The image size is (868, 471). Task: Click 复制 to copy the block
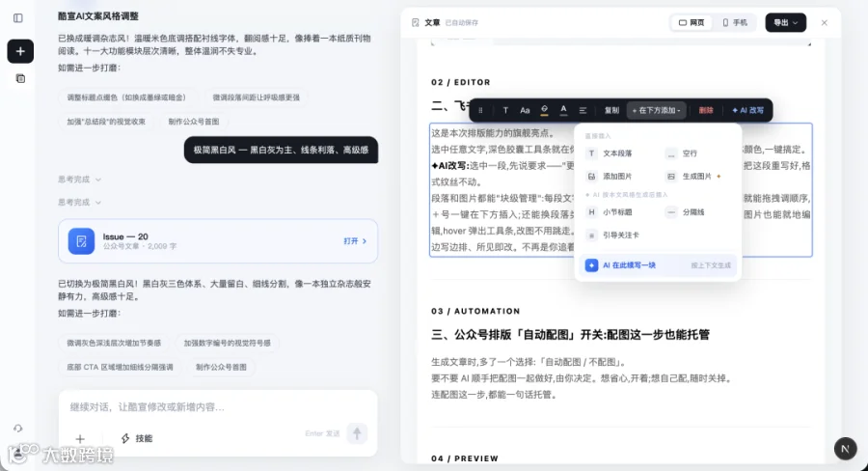611,110
